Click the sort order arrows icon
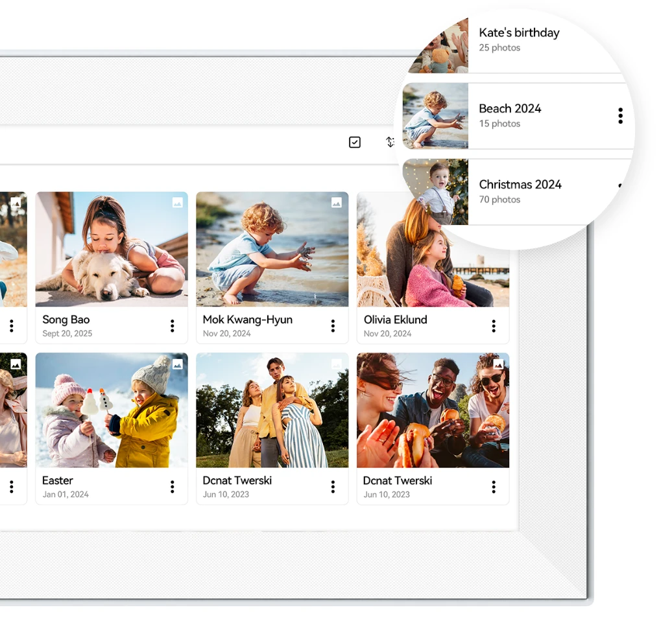 click(x=390, y=141)
